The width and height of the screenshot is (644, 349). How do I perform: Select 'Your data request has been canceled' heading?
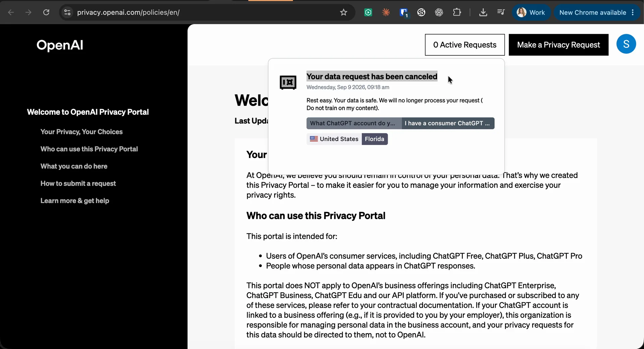coord(372,77)
